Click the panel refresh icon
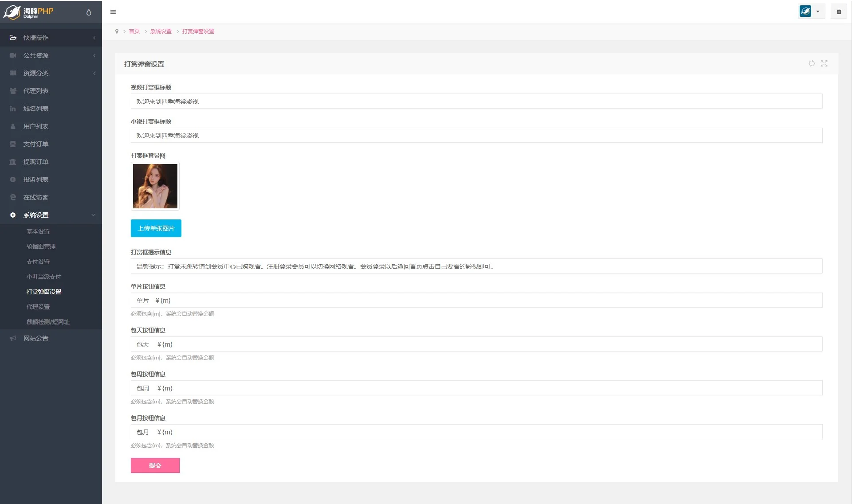The height and width of the screenshot is (504, 852). click(811, 63)
